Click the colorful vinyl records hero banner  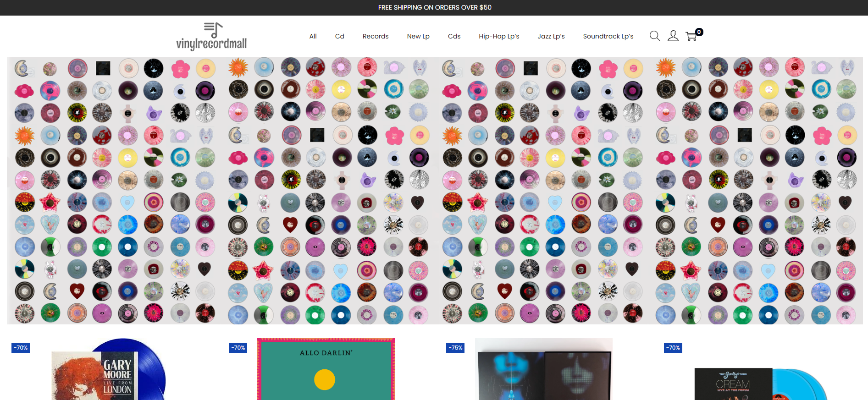434,191
